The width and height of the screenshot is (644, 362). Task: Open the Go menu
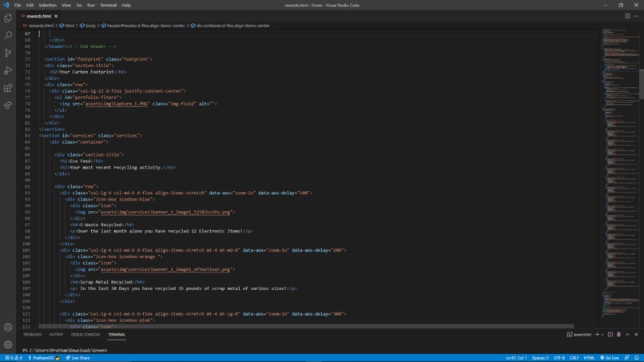click(x=79, y=6)
